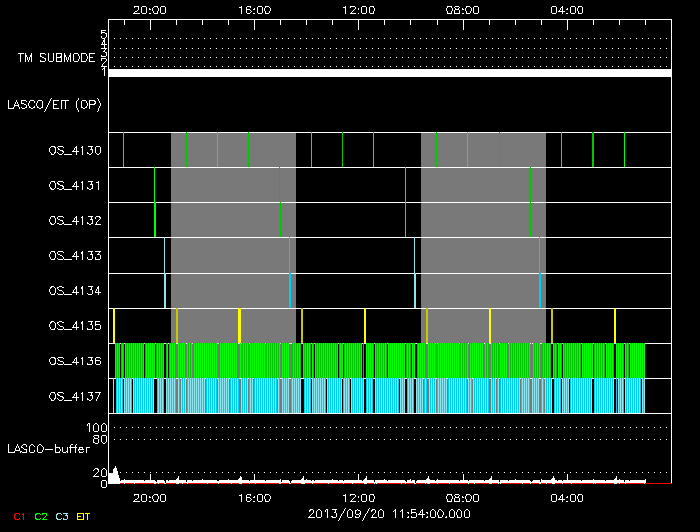Viewport: 700px width, 532px height.
Task: Click the C3 legend entry
Action: coord(64,516)
